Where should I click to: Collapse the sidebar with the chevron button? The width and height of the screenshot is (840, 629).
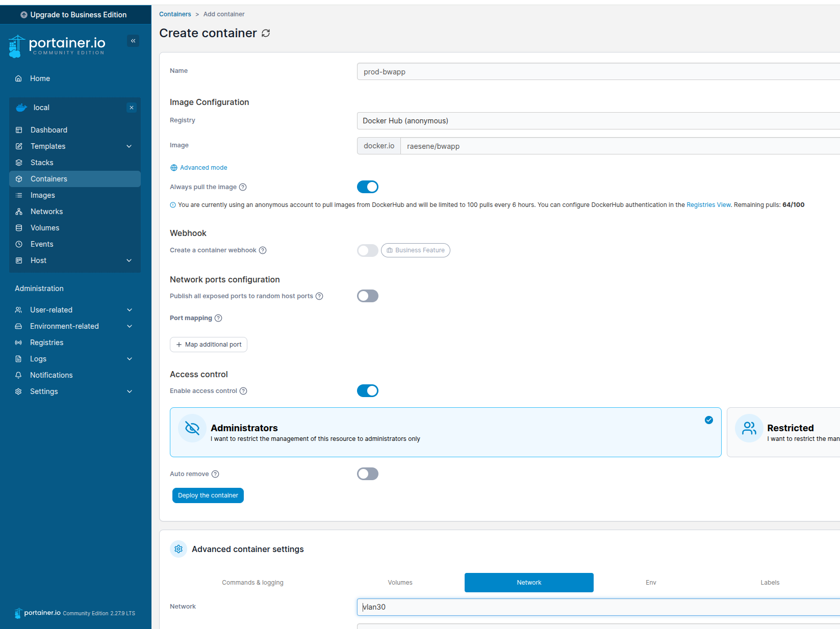[133, 40]
